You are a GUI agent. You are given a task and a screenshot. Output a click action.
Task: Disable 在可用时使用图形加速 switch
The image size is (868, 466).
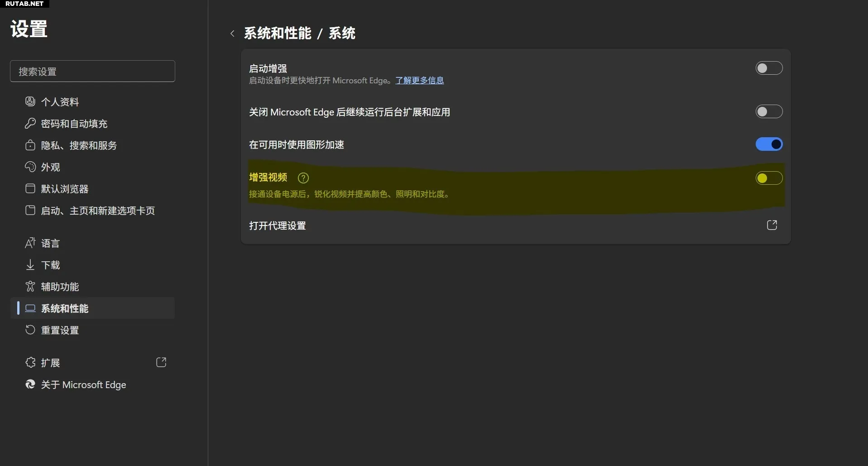click(768, 144)
